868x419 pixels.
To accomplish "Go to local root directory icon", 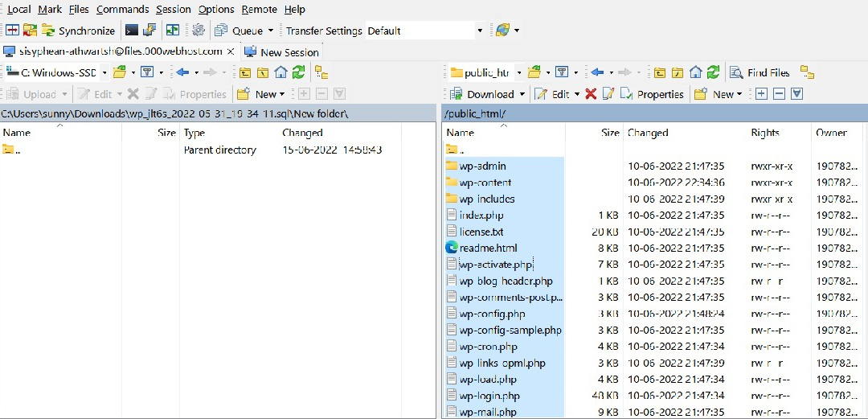I will click(262, 72).
